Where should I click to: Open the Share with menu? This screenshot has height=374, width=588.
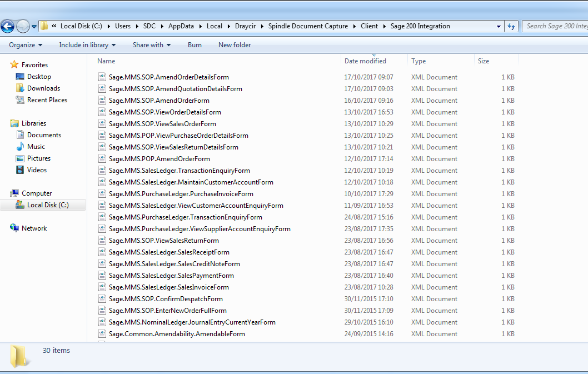(x=152, y=45)
